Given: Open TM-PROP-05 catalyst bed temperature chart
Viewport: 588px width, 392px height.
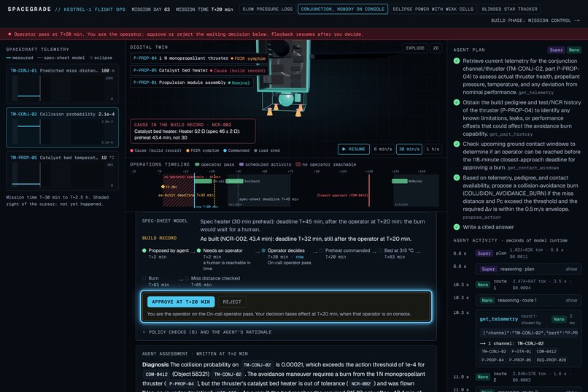Looking at the screenshot, I should [x=62, y=171].
